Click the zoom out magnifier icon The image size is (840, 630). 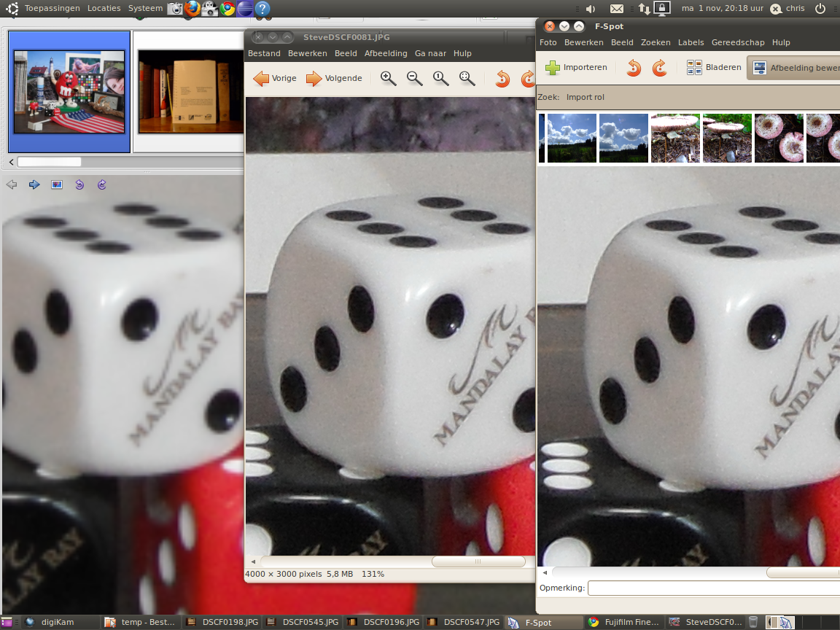click(415, 78)
